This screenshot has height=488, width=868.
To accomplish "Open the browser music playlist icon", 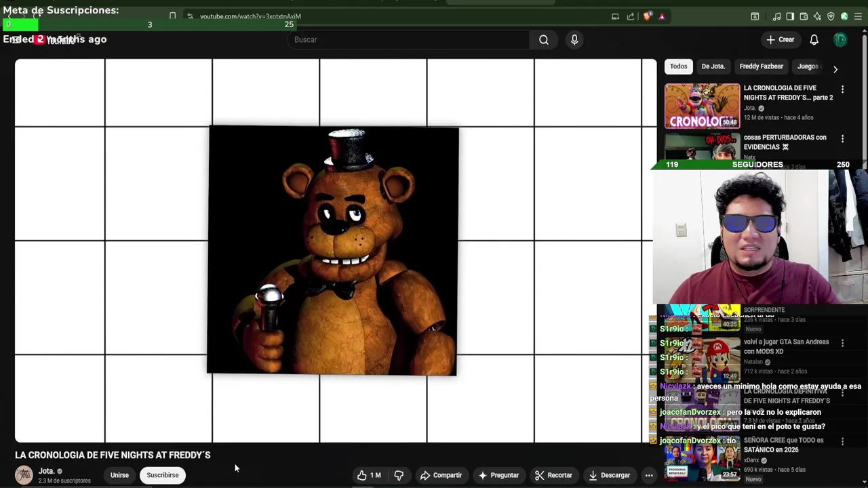I will coord(776,16).
